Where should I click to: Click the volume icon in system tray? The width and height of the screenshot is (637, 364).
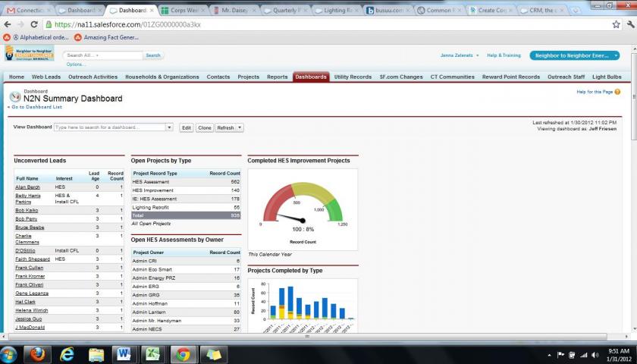[x=595, y=355]
